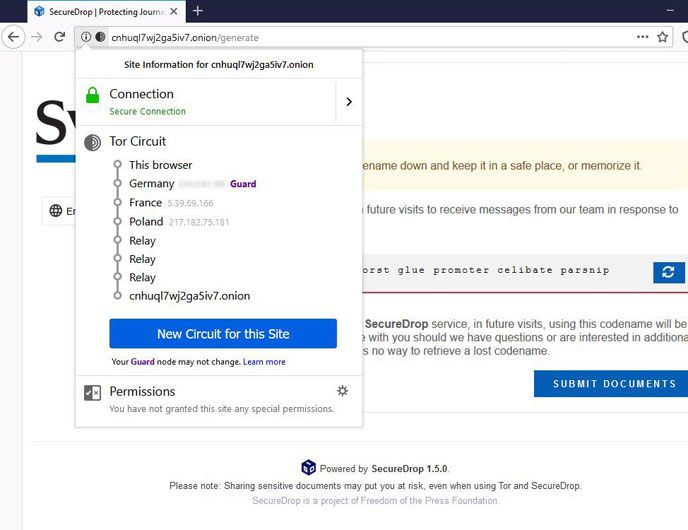Click the Germany Guard node entry
This screenshot has height=530, width=688.
click(152, 184)
